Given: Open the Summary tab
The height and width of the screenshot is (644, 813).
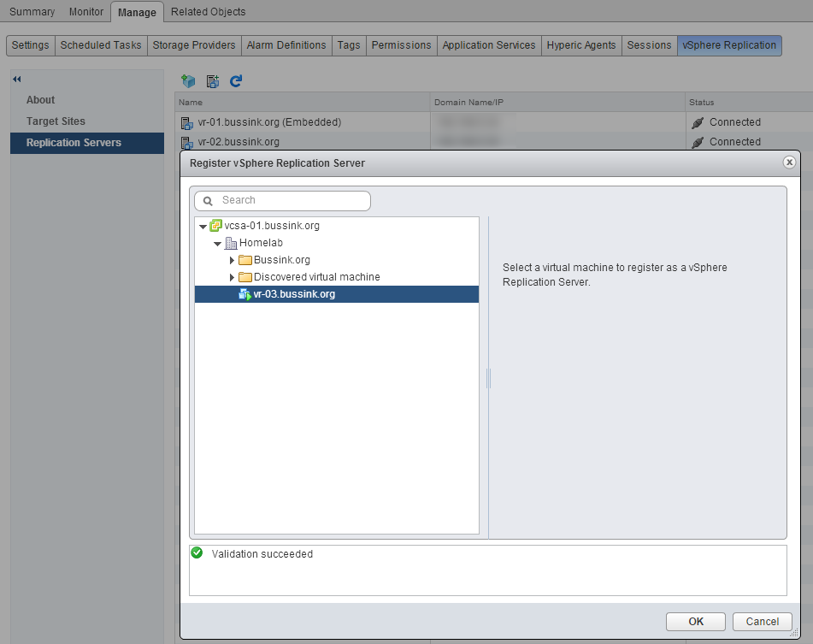Looking at the screenshot, I should pos(32,11).
